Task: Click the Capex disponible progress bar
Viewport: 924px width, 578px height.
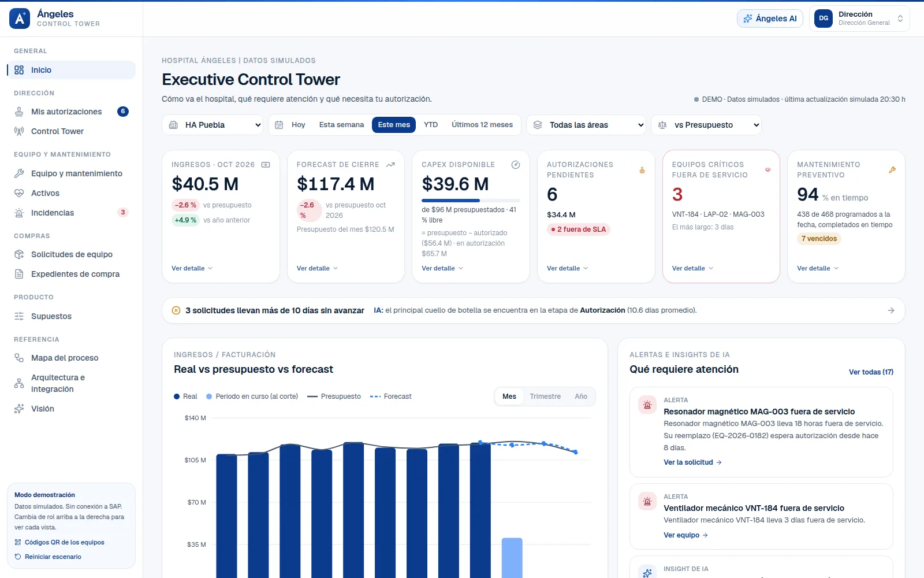Action: (471, 201)
